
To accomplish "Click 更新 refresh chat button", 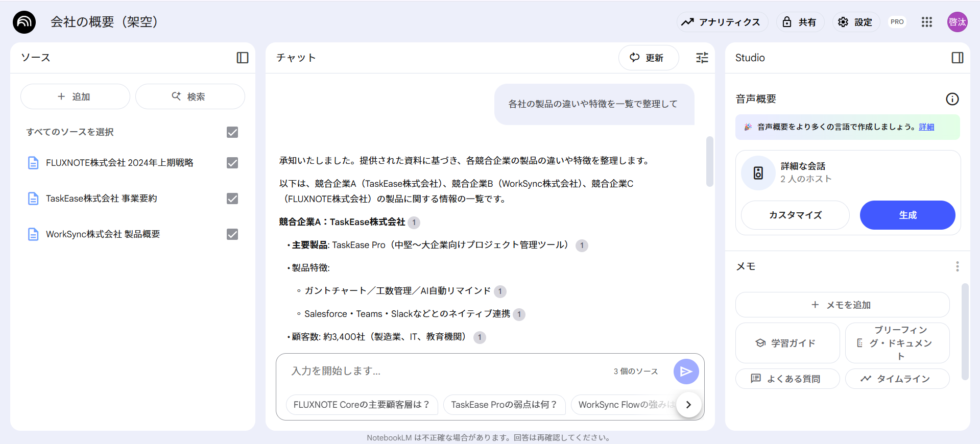I will coord(649,58).
